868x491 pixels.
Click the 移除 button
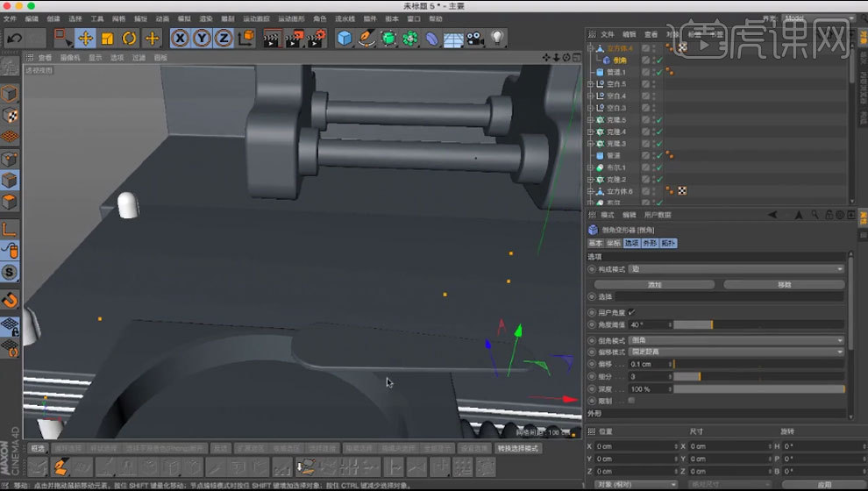(x=783, y=284)
